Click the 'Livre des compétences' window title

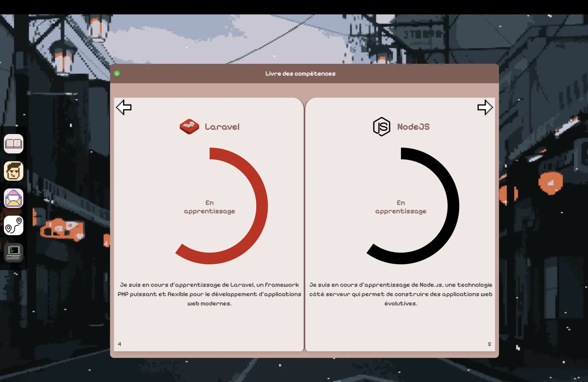300,74
